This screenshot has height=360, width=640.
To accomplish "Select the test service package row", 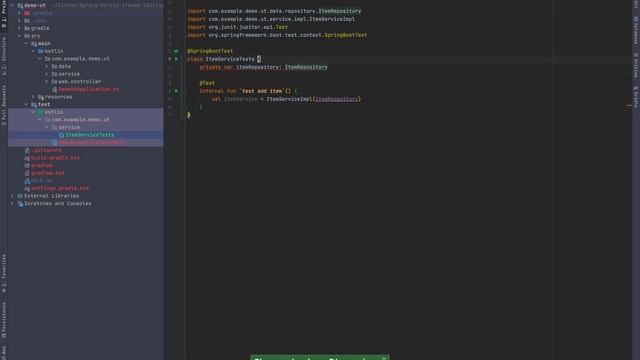I will [86, 127].
